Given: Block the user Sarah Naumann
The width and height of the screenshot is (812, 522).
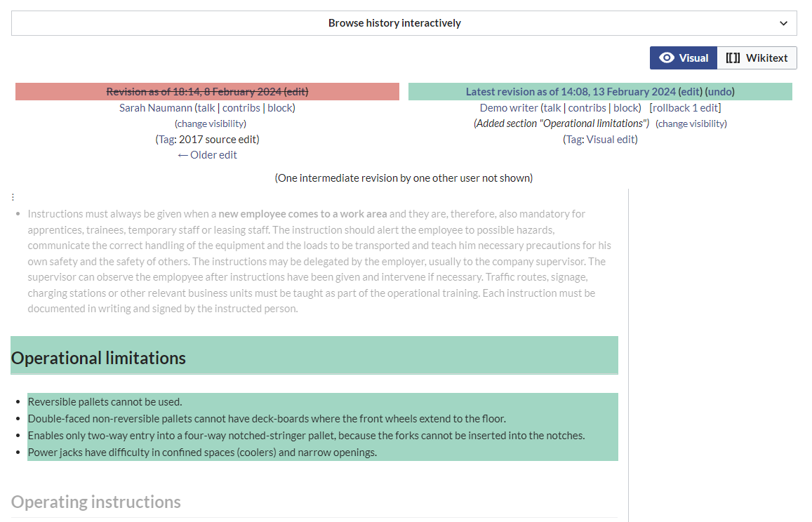Looking at the screenshot, I should (x=279, y=108).
